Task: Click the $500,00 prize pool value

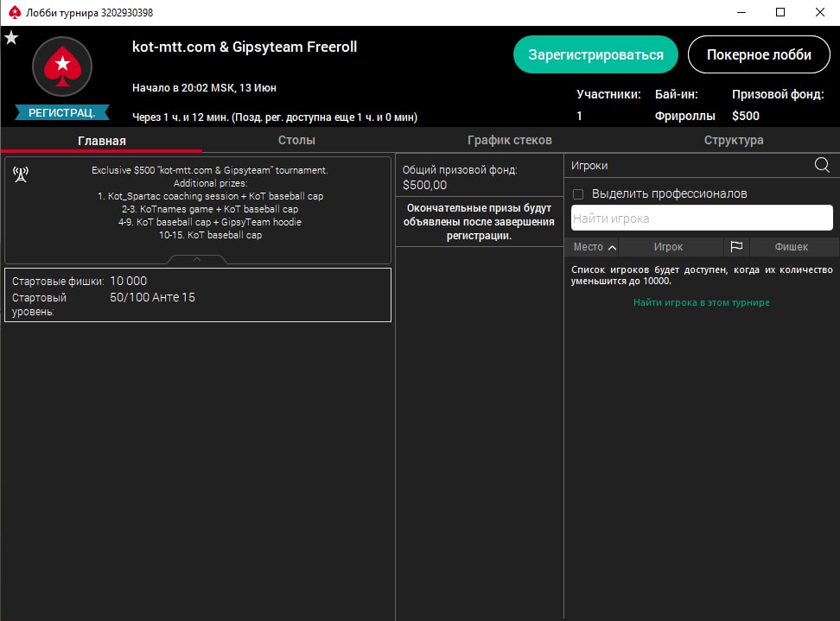Action: (424, 185)
